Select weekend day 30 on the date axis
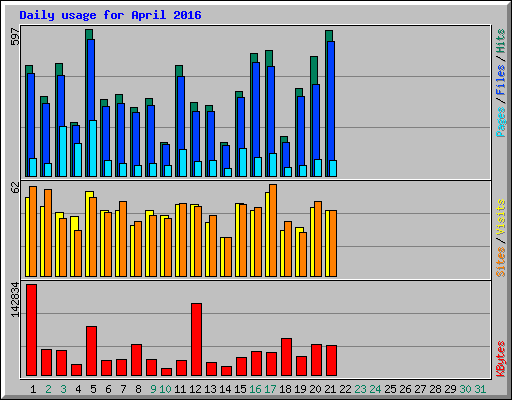This screenshot has width=512, height=400. coord(465,389)
